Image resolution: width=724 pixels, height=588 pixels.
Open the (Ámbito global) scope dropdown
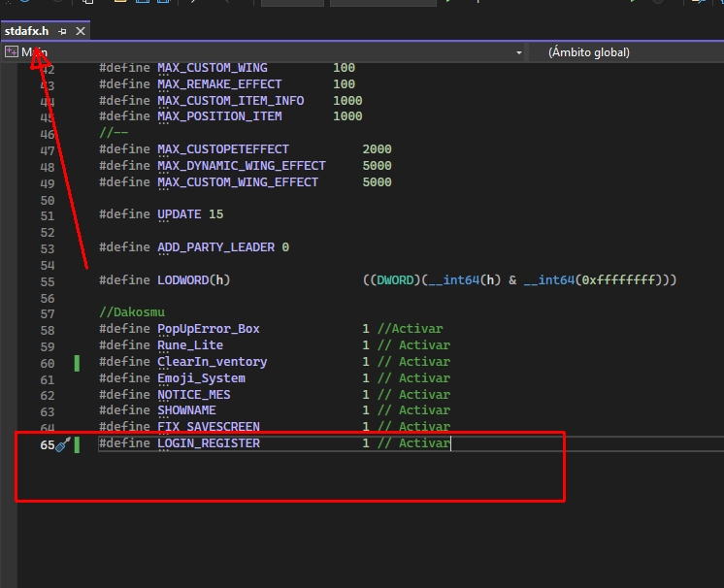628,52
